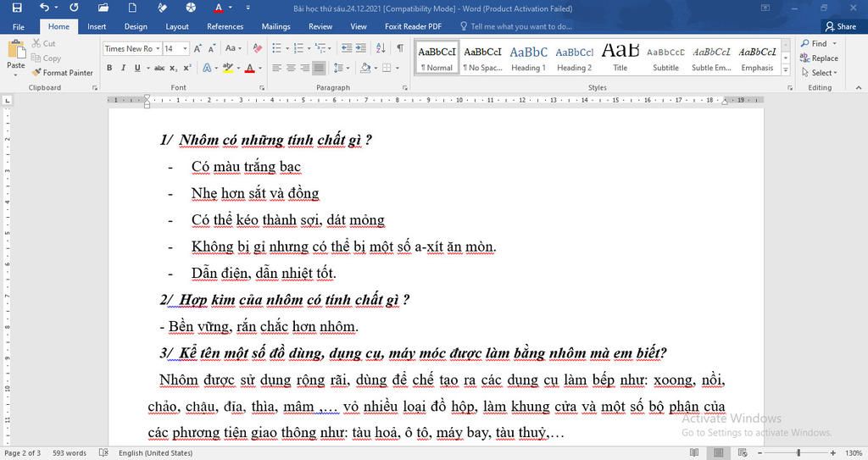The width and height of the screenshot is (868, 460).
Task: Switch to the Insert tab
Action: click(97, 26)
